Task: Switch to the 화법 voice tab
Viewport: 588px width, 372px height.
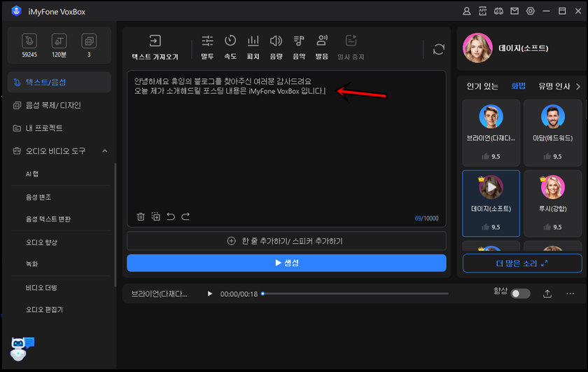Action: 518,86
